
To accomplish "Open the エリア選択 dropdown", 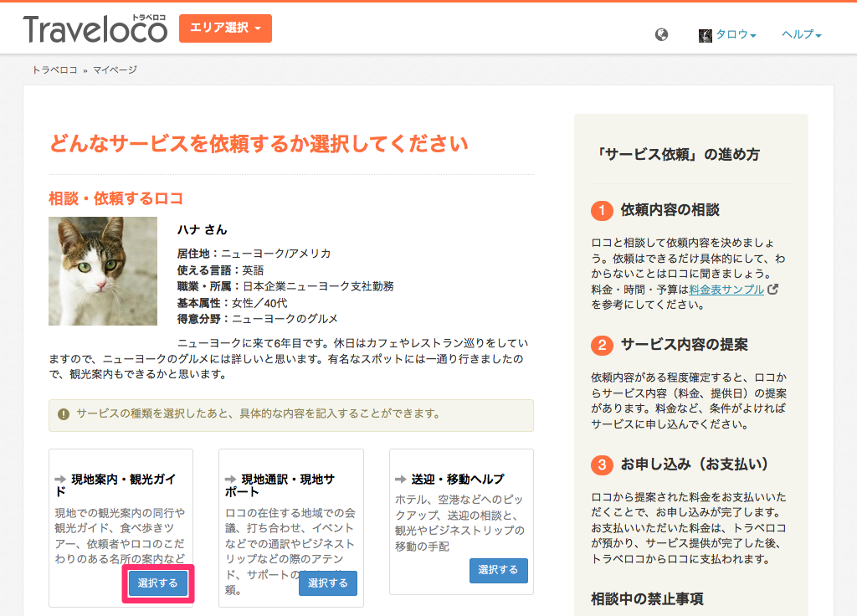I will pos(225,28).
